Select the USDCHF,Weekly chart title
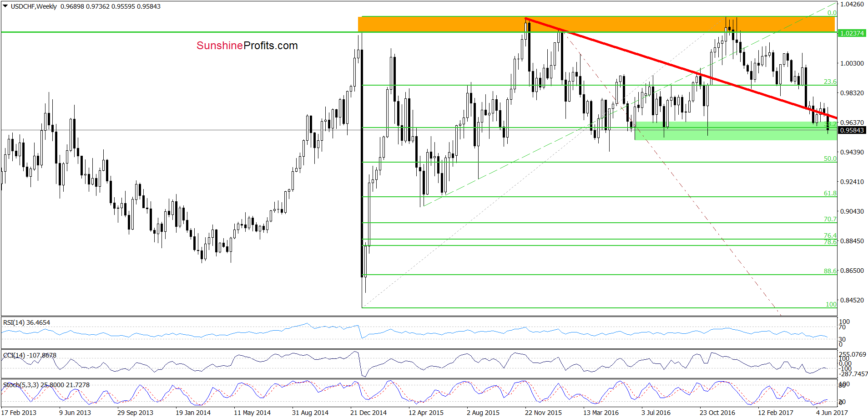Image resolution: width=868 pixels, height=419 pixels. [x=34, y=6]
